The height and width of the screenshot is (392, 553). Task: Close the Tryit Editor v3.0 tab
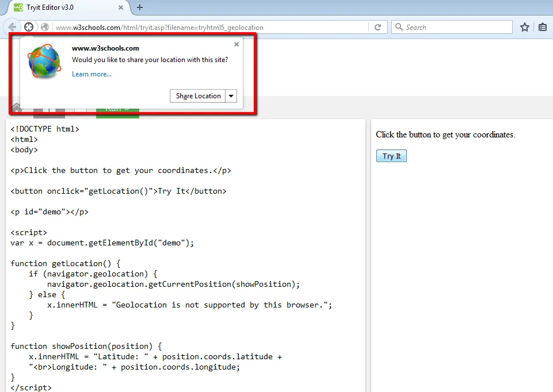coord(121,7)
